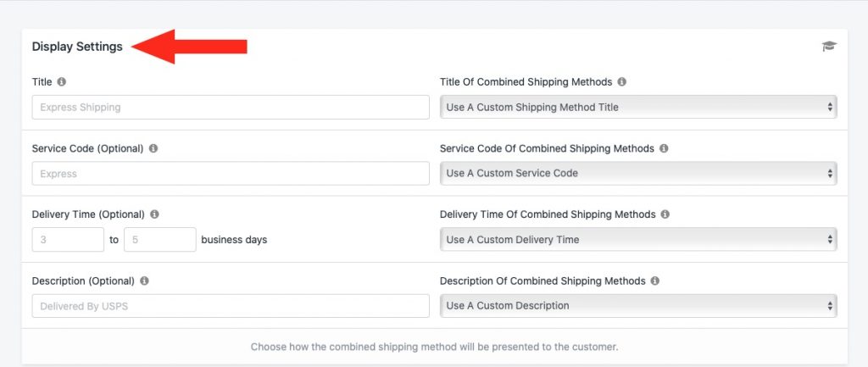The image size is (868, 367).
Task: Click the Display Settings section heading
Action: click(77, 47)
